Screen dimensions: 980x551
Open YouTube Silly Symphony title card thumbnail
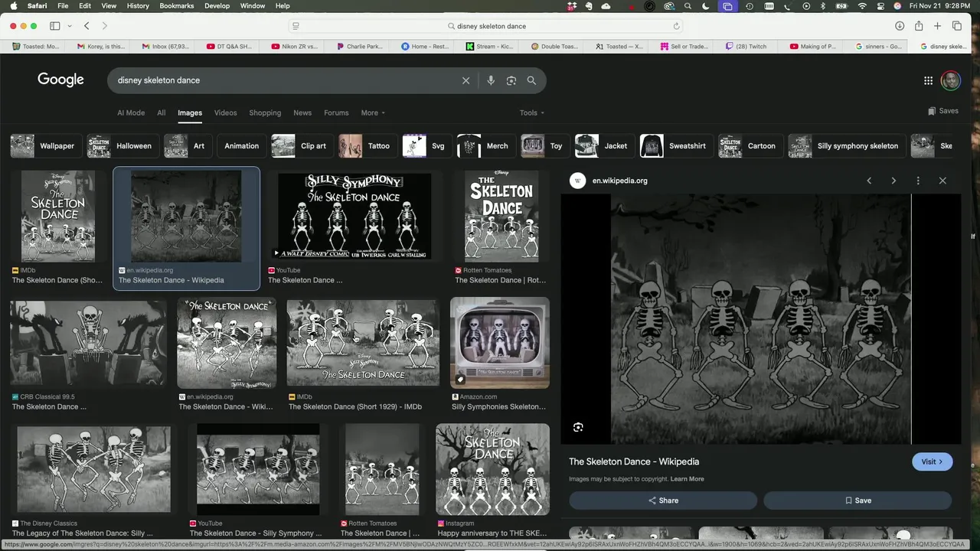(354, 217)
